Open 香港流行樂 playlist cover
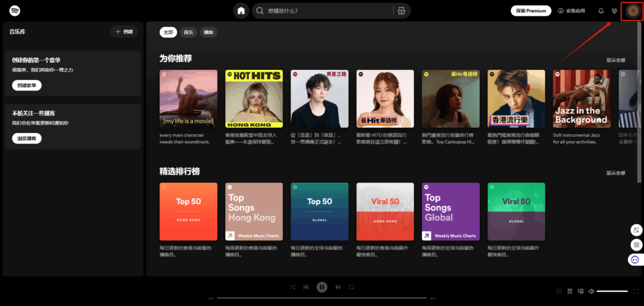Screen dimensions: 644x306 516,99
